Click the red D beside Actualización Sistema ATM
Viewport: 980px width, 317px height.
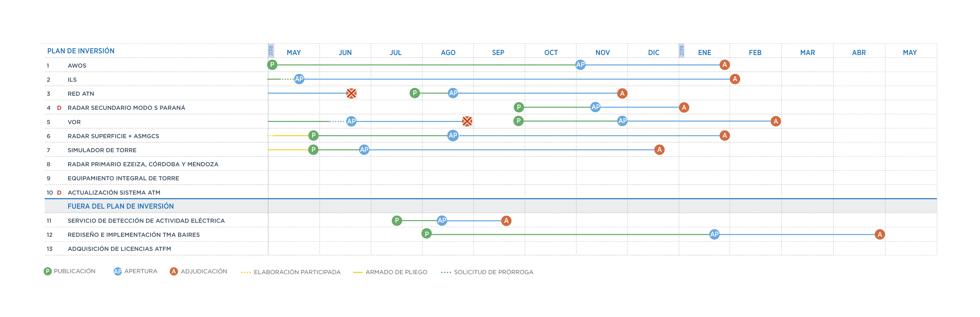[x=59, y=193]
